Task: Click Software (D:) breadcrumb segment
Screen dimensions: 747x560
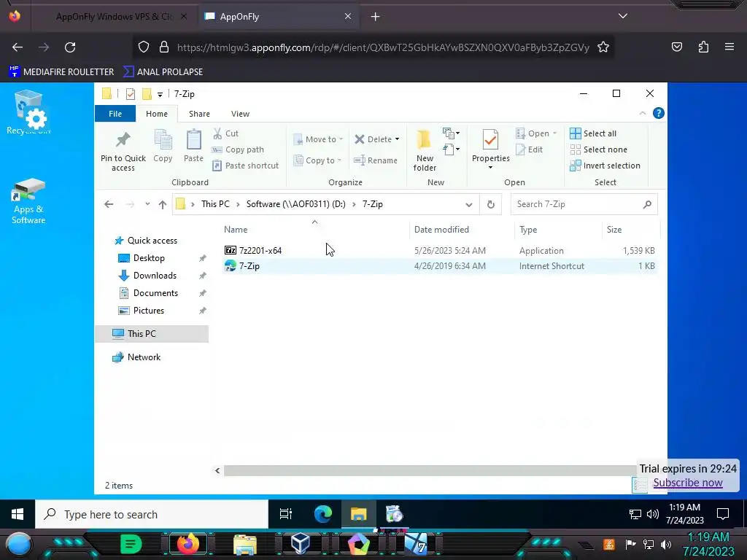Action: point(296,204)
